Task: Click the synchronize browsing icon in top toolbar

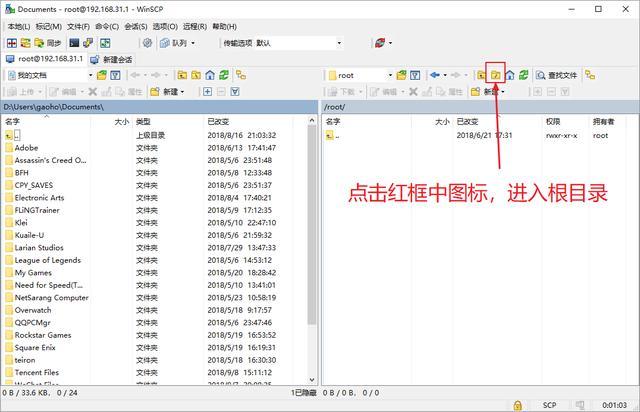Action: (25, 43)
